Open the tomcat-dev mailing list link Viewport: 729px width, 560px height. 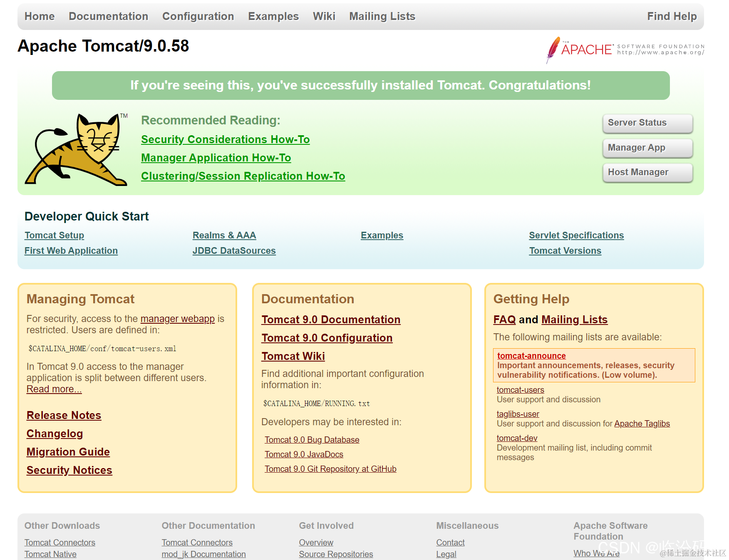(x=517, y=438)
